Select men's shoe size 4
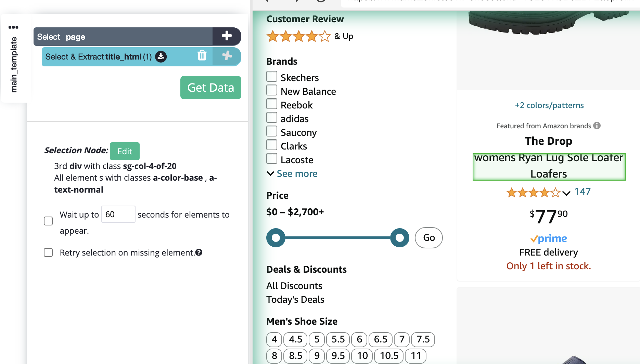The height and width of the screenshot is (364, 640). coord(274,339)
